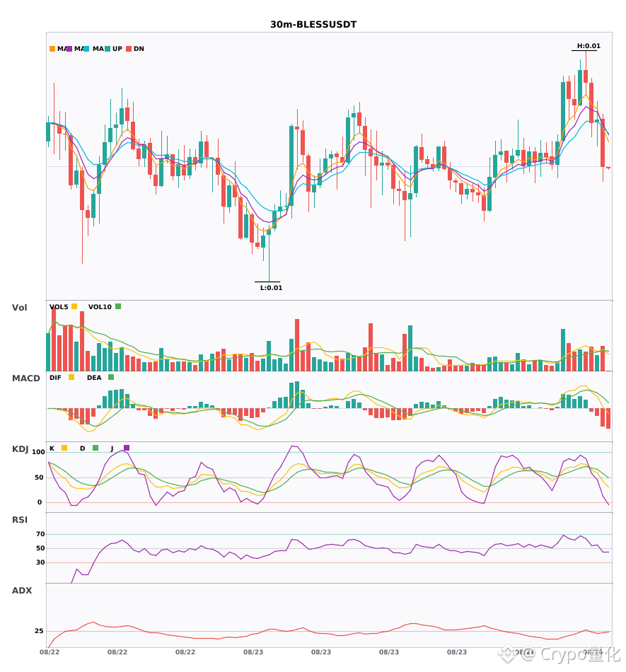Click the 70 axis value in RSI

pos(40,534)
